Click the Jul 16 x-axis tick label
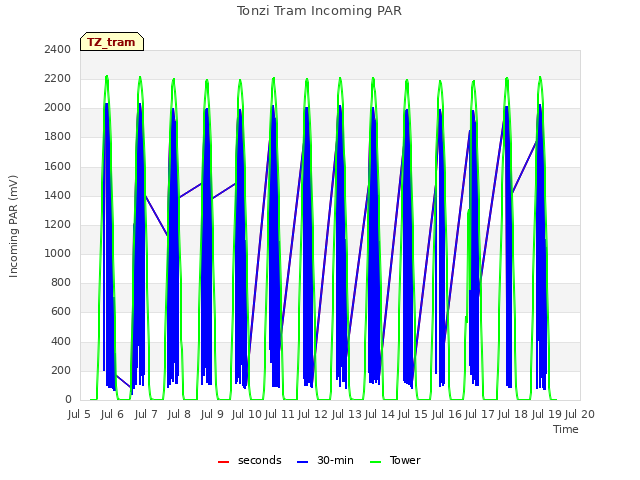640x480 pixels. pos(447,414)
